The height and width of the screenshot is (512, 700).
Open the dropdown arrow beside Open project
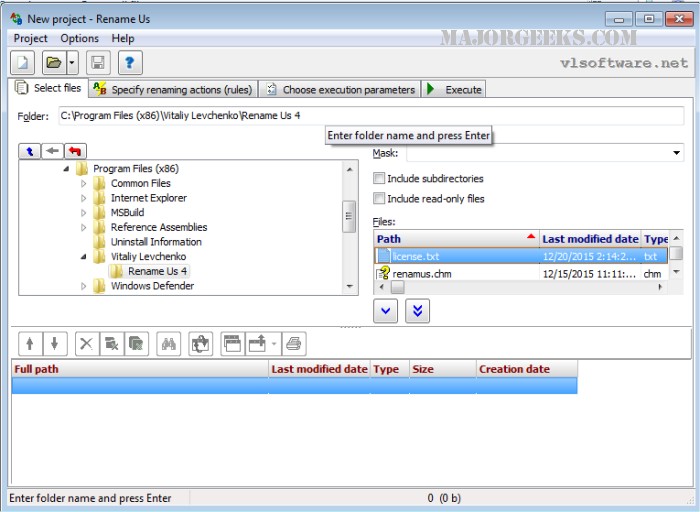(x=73, y=63)
